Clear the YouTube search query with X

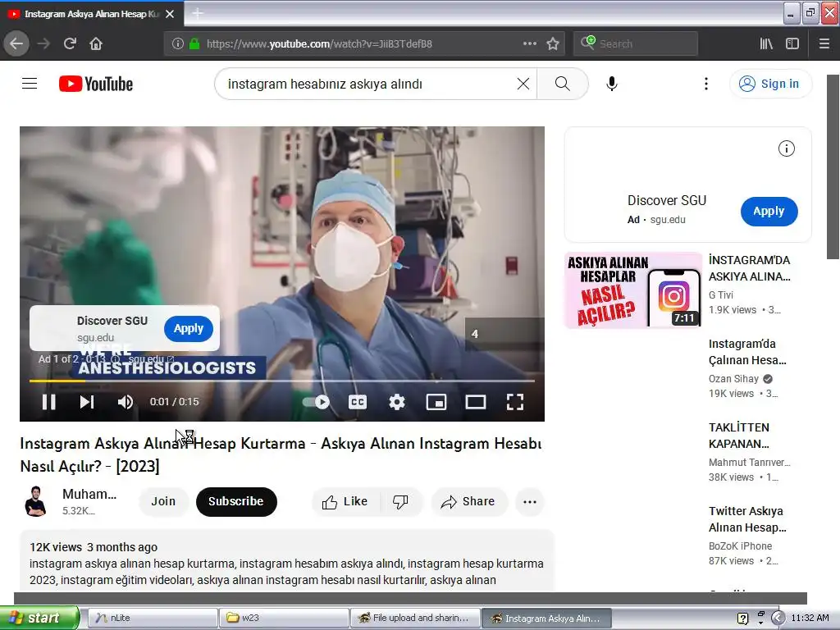coord(523,84)
